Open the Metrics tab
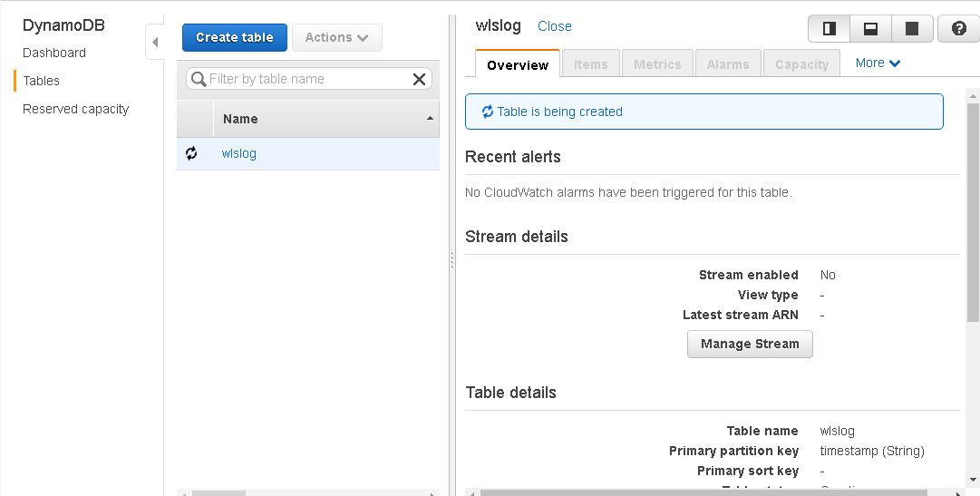Screen dimensions: 980x496 pyautogui.click(x=657, y=63)
